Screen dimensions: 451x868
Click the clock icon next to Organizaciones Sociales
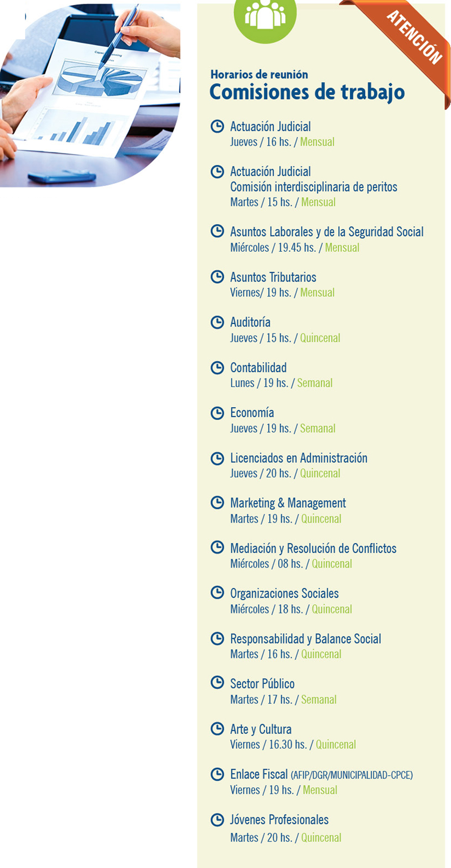(217, 592)
